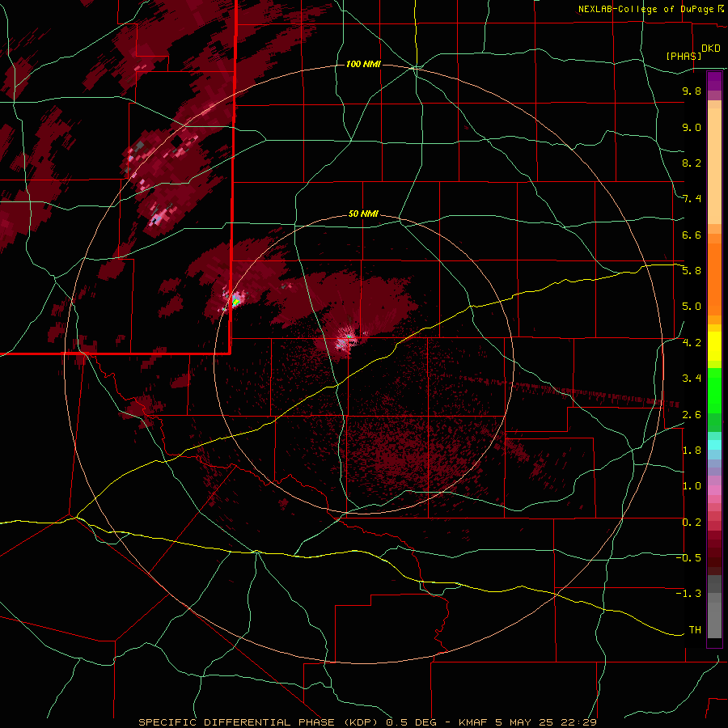Click the KMAF 5 MAY 25 22:29 timestamp
Screen dimensions: 728x728
pyautogui.click(x=527, y=722)
